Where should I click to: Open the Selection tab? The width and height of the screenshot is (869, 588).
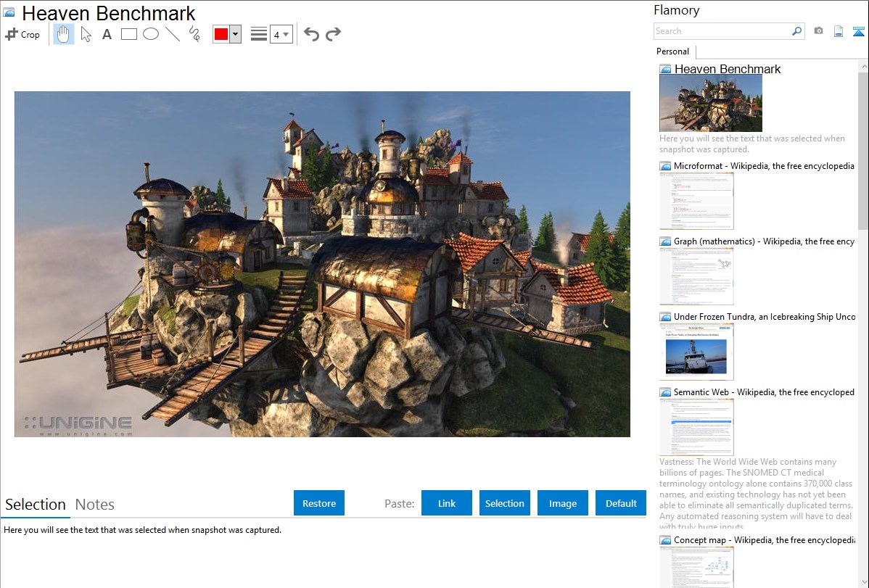click(x=36, y=505)
